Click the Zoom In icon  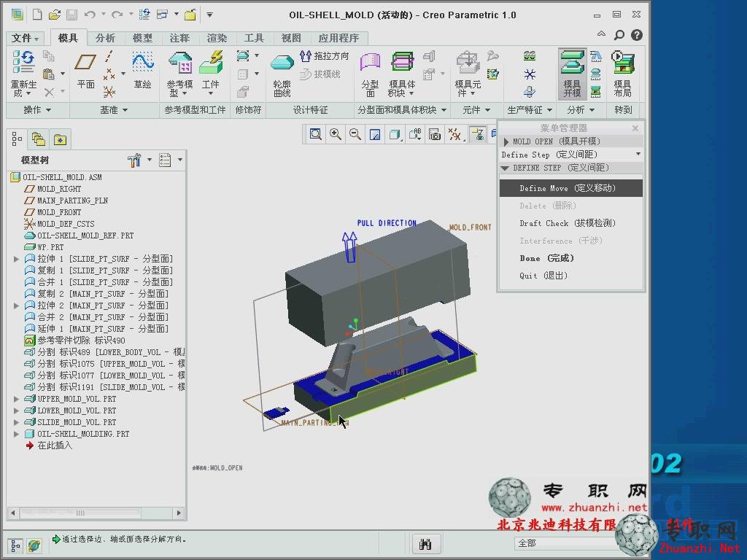pos(335,134)
